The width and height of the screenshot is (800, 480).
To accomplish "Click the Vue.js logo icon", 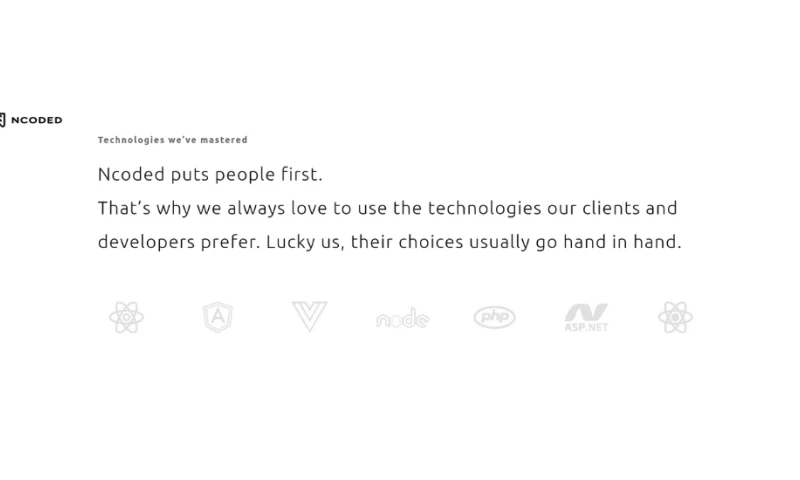I will tap(309, 317).
